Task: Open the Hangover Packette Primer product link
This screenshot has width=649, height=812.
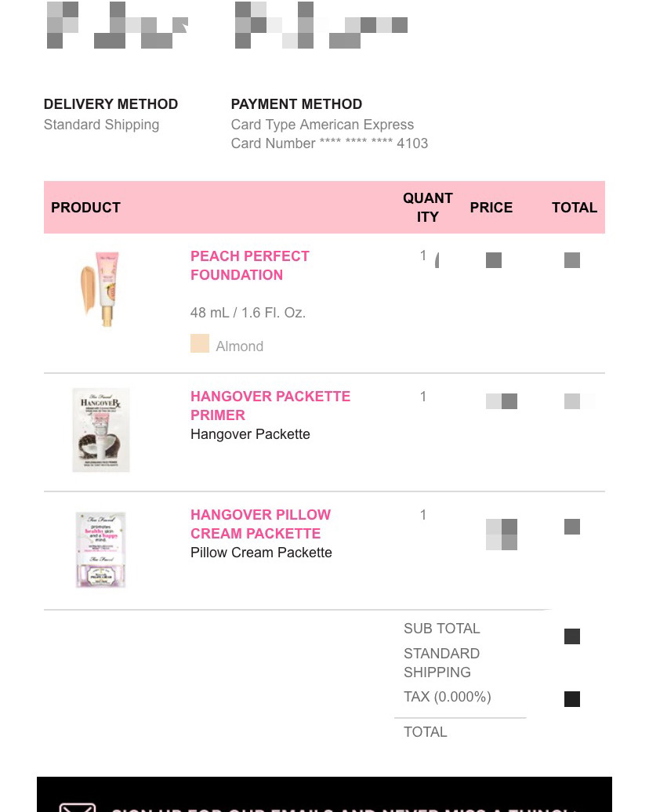Action: 270,405
